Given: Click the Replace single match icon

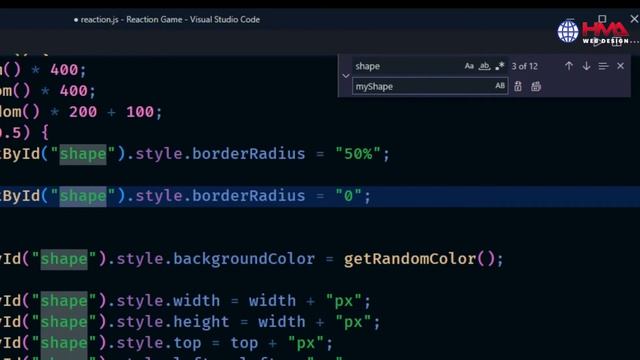Looking at the screenshot, I should coord(518,86).
